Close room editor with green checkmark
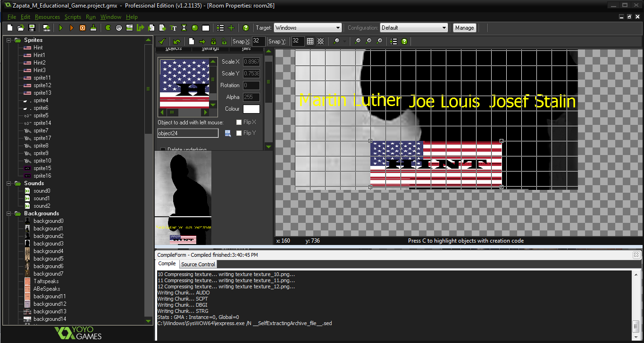The image size is (644, 343). point(162,41)
